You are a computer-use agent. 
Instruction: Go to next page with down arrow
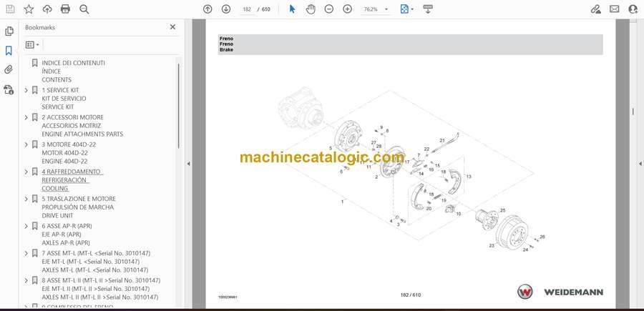pos(226,9)
